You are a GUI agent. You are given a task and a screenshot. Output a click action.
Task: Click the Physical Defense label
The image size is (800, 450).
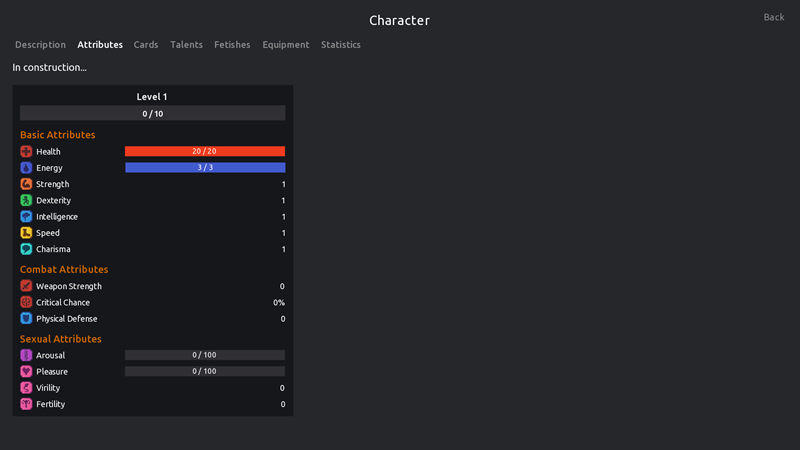point(67,319)
